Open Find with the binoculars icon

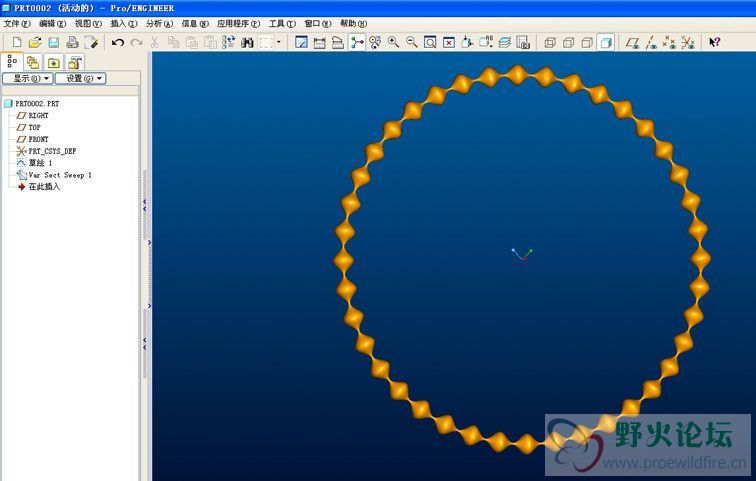pos(247,42)
